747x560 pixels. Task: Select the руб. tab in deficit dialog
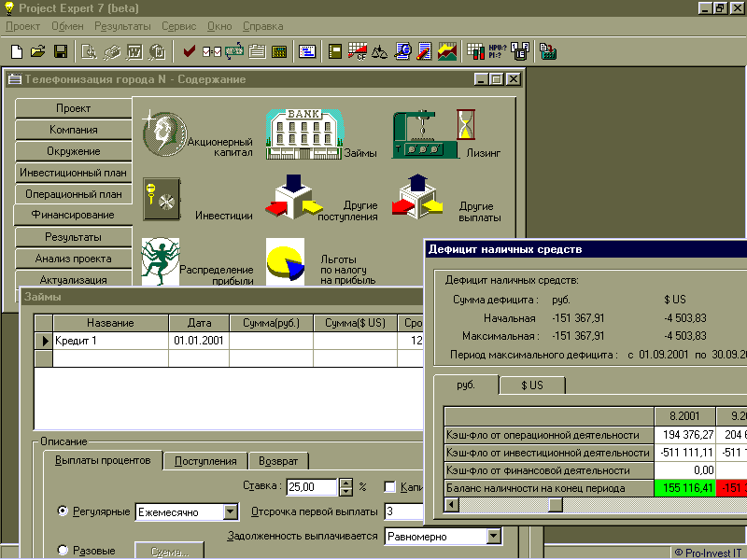[x=466, y=385]
